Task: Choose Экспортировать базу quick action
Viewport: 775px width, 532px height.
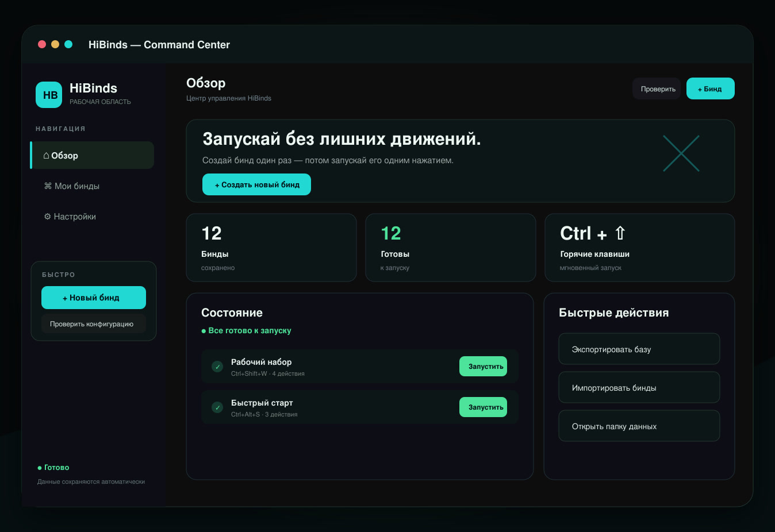Action: (x=639, y=349)
